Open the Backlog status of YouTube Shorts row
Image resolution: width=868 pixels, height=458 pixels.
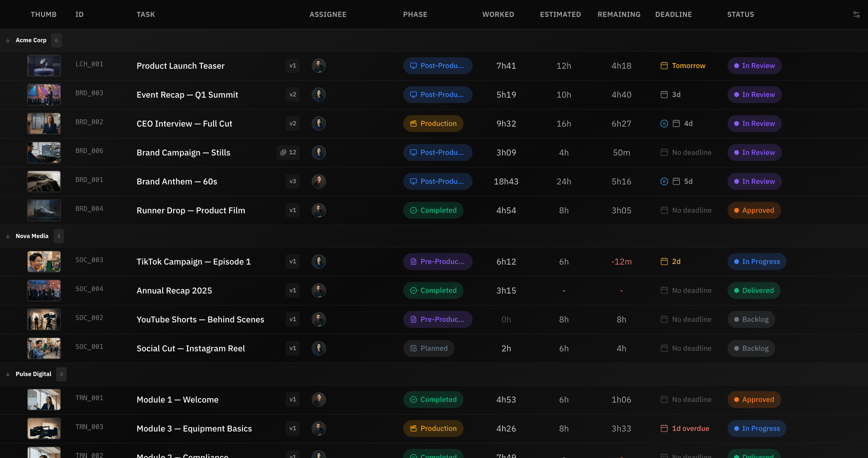pos(751,320)
